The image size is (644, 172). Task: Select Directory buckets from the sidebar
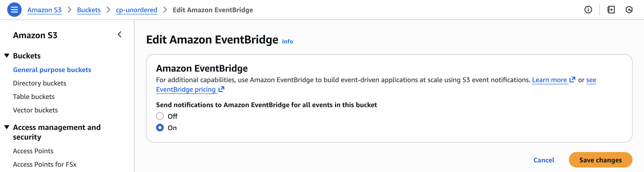coord(40,83)
